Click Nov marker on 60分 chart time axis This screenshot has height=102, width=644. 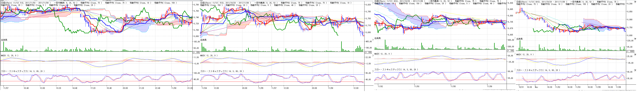pyautogui.click(x=536, y=87)
